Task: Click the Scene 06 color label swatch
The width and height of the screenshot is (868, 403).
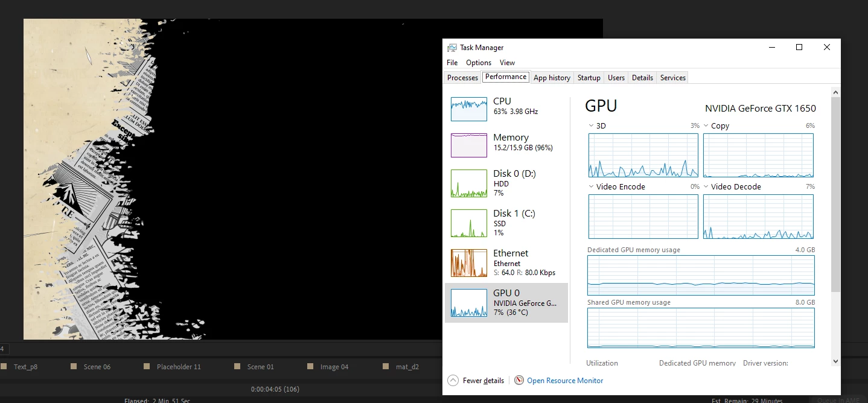Action: (x=74, y=366)
